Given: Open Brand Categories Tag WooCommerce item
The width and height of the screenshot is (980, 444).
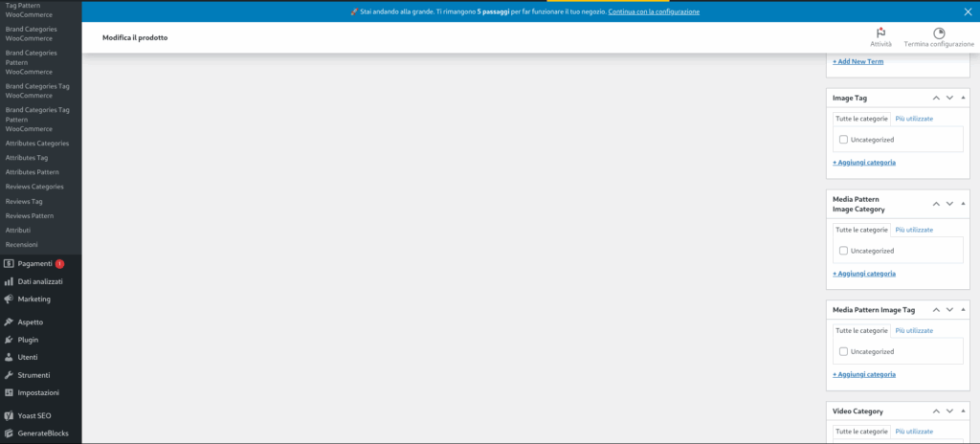Looking at the screenshot, I should coord(37,91).
